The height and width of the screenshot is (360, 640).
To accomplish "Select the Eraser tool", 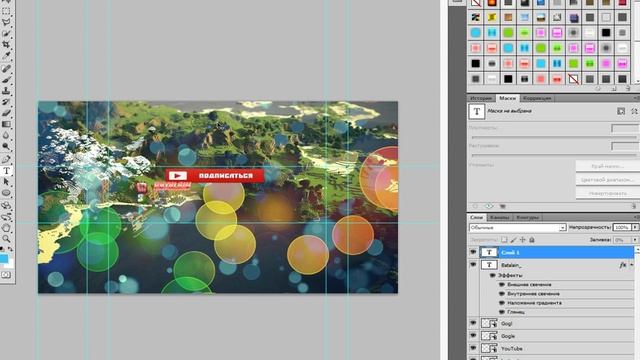I will pos(6,113).
